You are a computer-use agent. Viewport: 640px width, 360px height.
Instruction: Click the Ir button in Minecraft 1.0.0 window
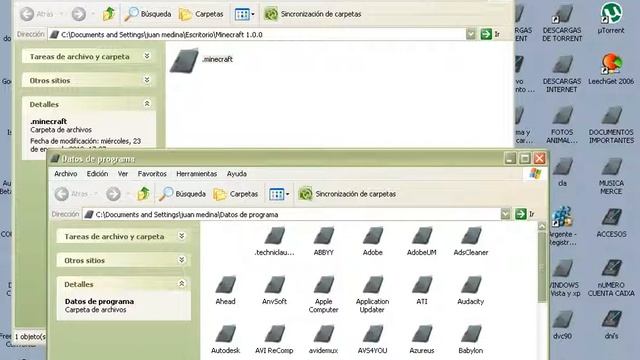(x=490, y=34)
